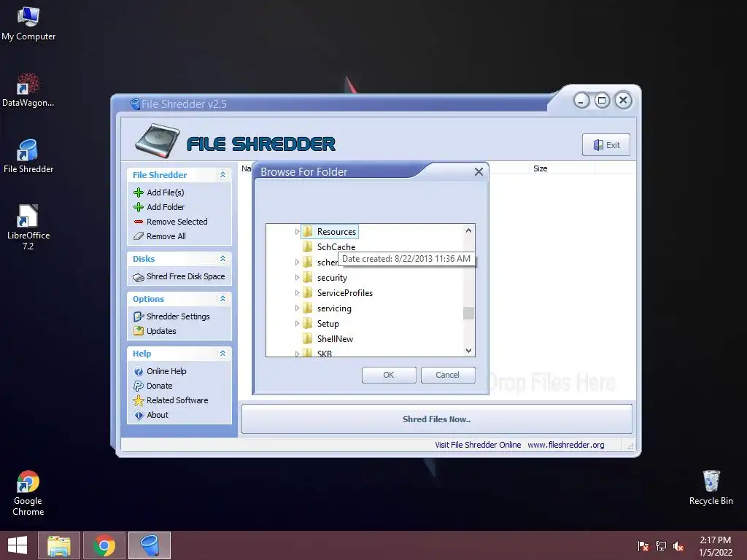Expand the security folder tree node
The width and height of the screenshot is (747, 560).
coord(297,277)
